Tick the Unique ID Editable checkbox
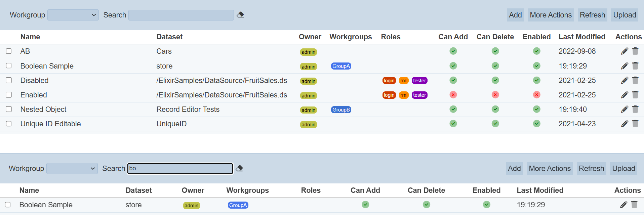 (x=9, y=124)
